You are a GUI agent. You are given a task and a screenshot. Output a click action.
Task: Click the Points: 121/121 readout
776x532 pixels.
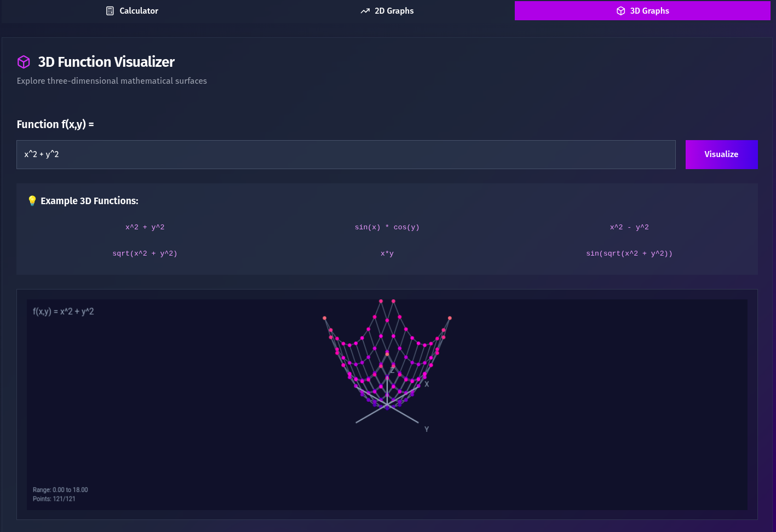click(54, 499)
